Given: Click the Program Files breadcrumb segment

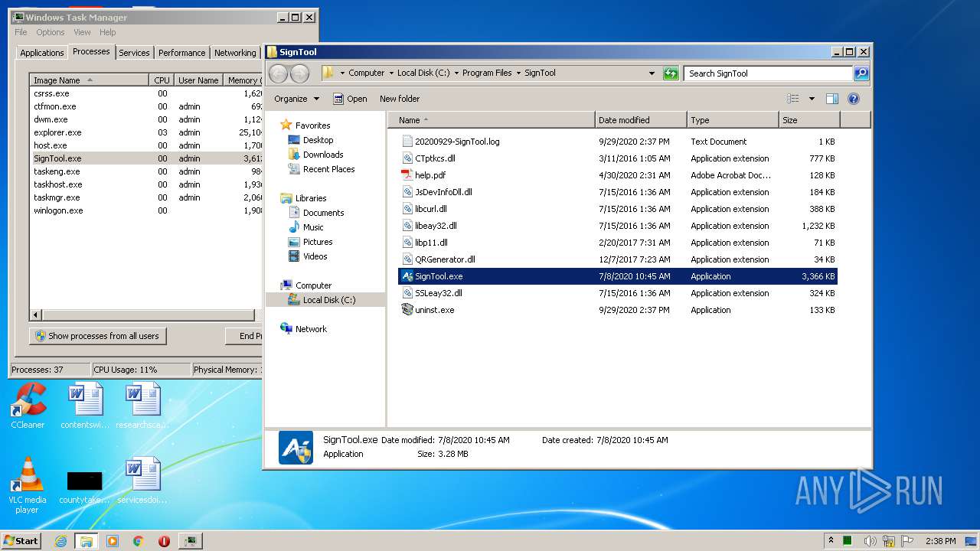Looking at the screenshot, I should click(x=487, y=73).
